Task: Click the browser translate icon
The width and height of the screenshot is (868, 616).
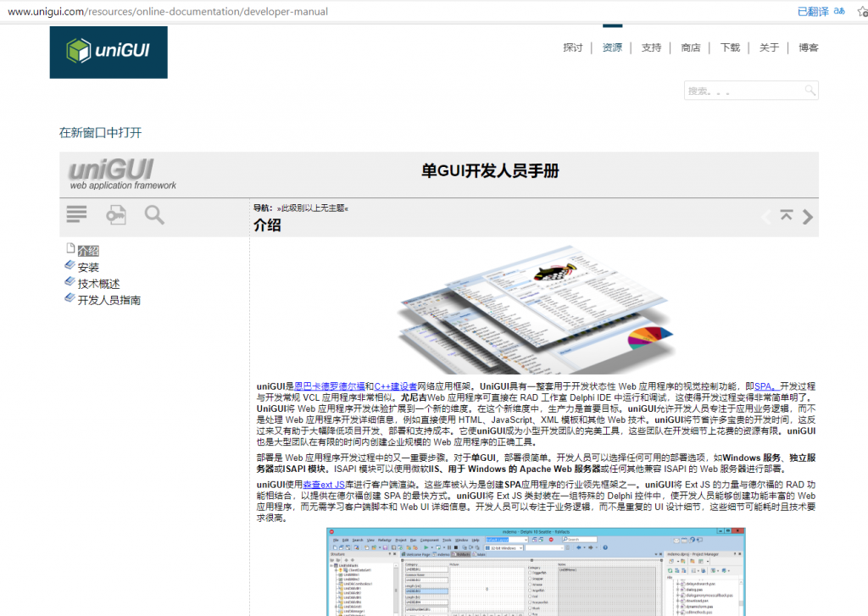Action: pyautogui.click(x=839, y=11)
